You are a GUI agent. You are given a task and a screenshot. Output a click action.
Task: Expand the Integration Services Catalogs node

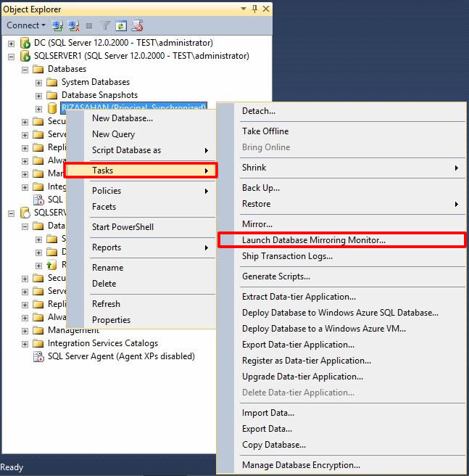click(25, 343)
